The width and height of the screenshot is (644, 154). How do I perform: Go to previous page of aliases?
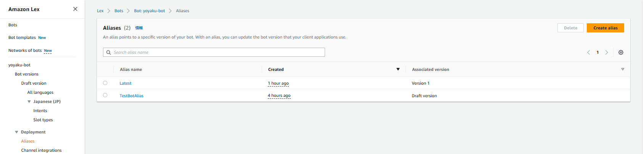pyautogui.click(x=589, y=53)
